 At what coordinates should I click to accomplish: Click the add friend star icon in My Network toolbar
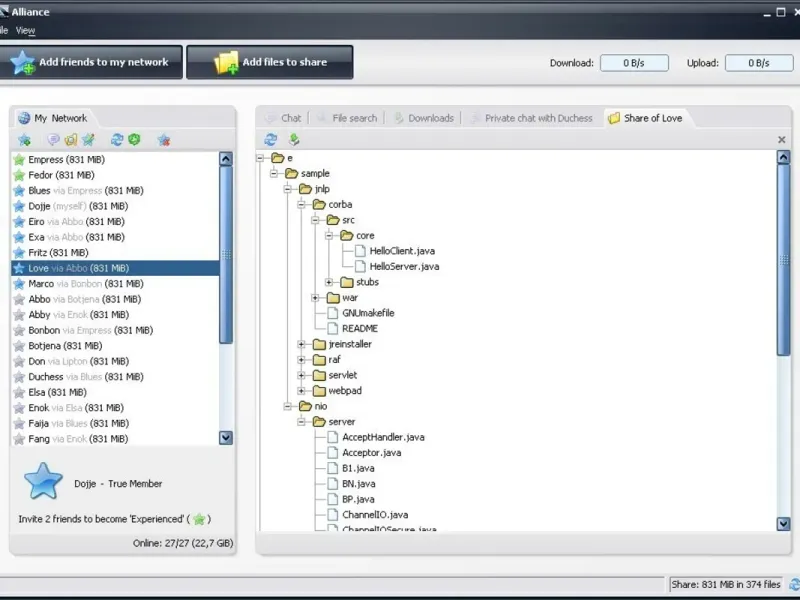24,140
